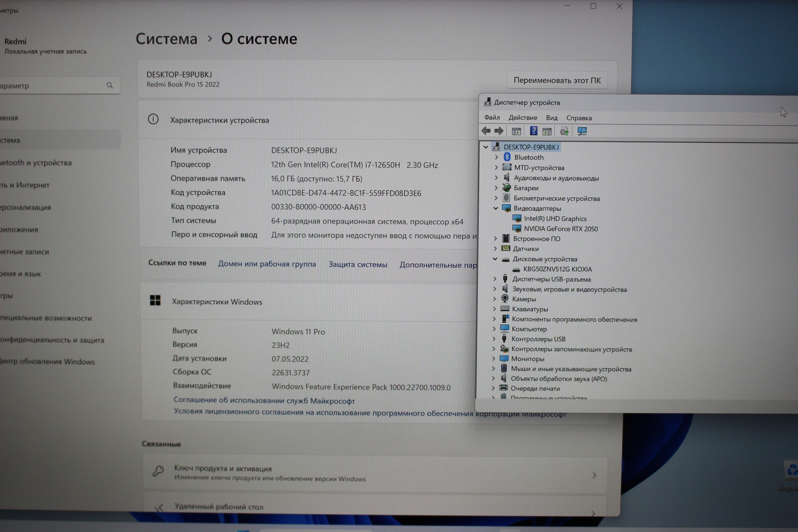Click the Forward arrow in Device Manager toolbar
The image size is (798, 532).
pyautogui.click(x=499, y=131)
